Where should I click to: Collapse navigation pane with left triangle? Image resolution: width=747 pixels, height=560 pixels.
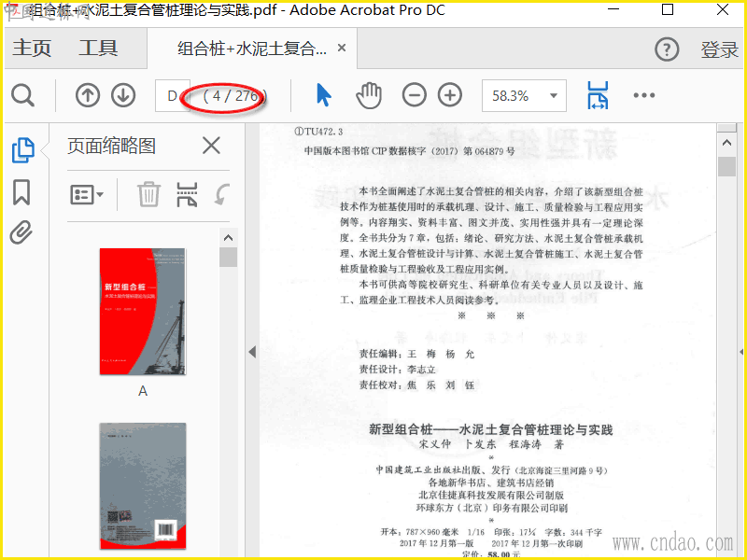252,352
